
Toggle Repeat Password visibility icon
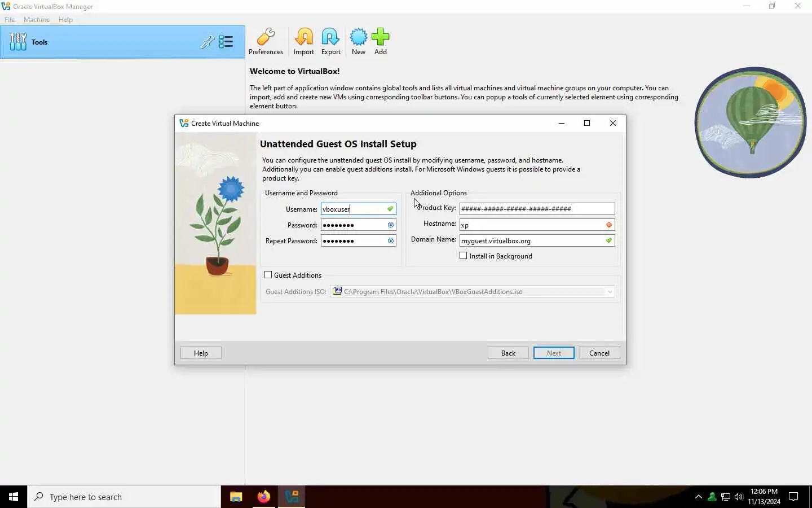tap(390, 240)
